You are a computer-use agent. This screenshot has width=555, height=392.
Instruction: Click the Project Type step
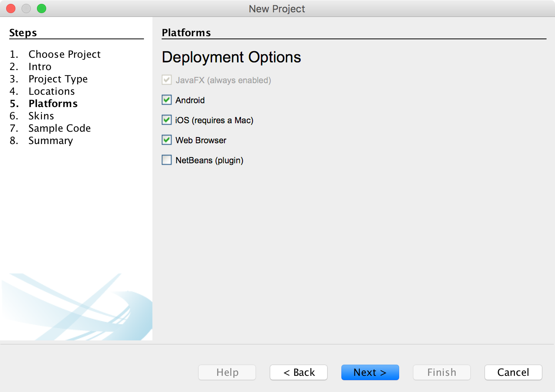[58, 79]
